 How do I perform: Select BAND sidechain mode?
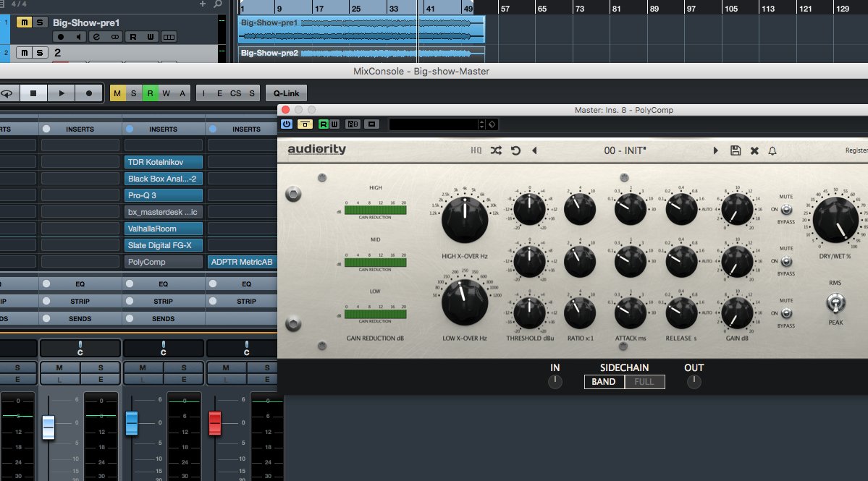[x=604, y=381]
